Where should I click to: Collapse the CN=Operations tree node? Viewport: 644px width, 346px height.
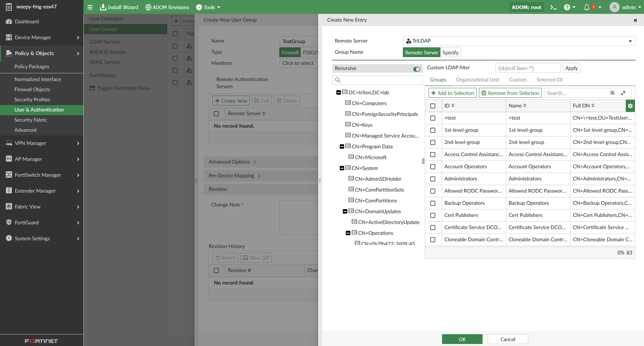click(x=348, y=233)
